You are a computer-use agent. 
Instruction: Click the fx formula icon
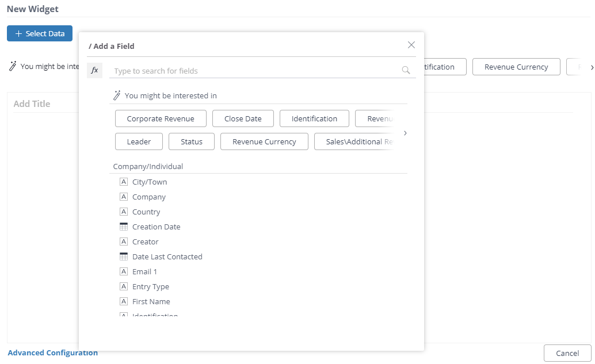94,70
